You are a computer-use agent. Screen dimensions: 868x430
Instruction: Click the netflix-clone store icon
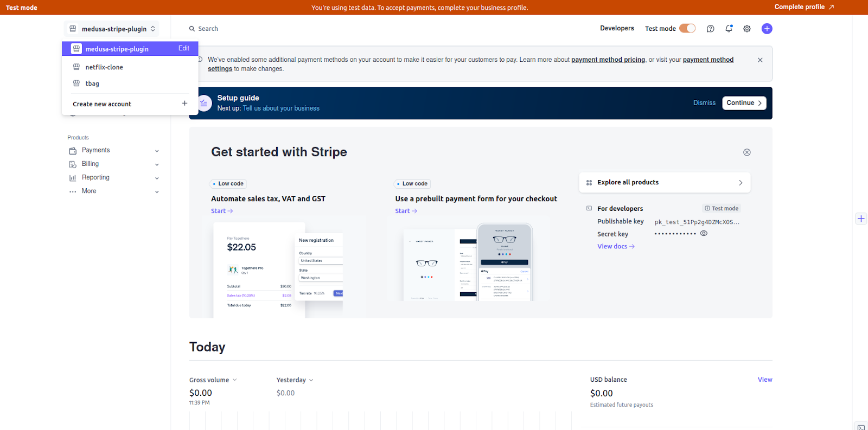[76, 67]
